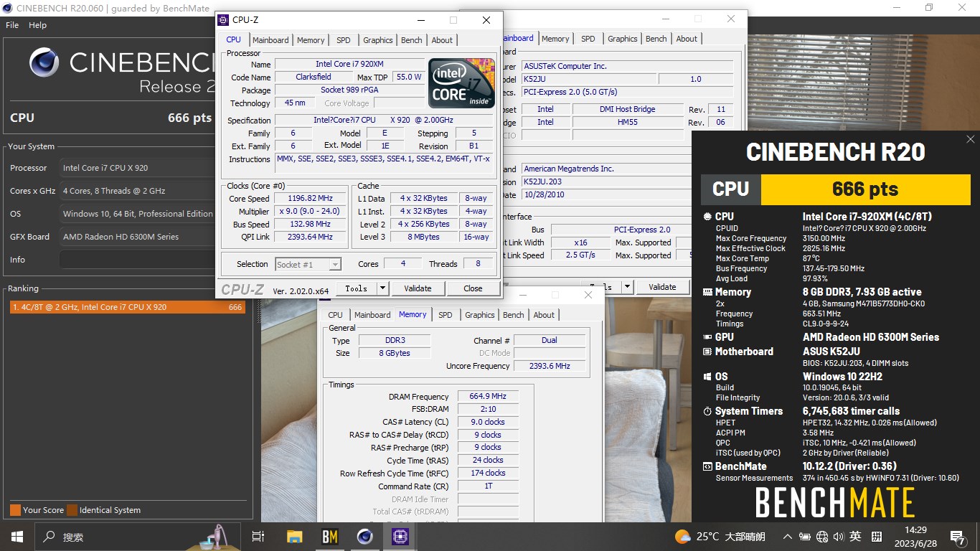Click BenchMate OS Windows icon
Screen dimensions: 980x551
[x=706, y=377]
